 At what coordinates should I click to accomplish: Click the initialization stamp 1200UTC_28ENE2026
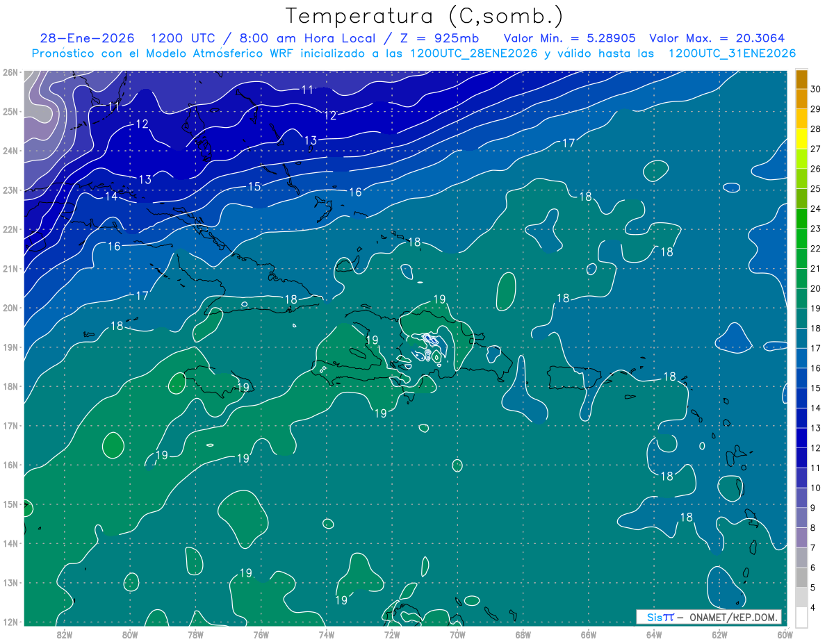[473, 53]
